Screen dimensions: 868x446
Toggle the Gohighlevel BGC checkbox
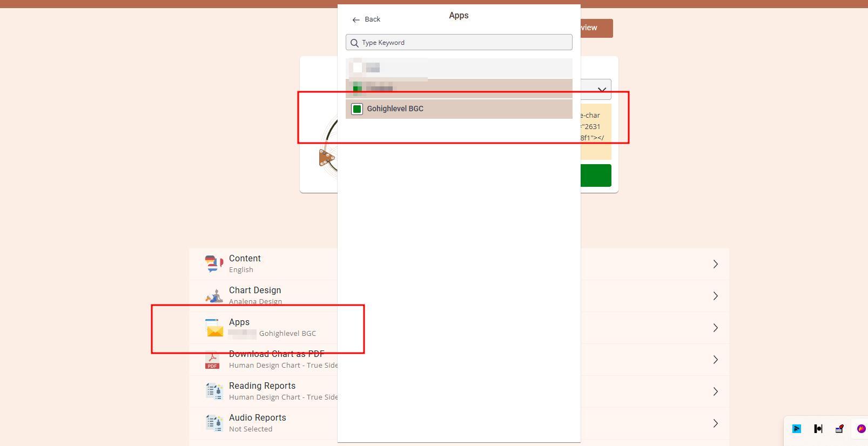tap(357, 109)
